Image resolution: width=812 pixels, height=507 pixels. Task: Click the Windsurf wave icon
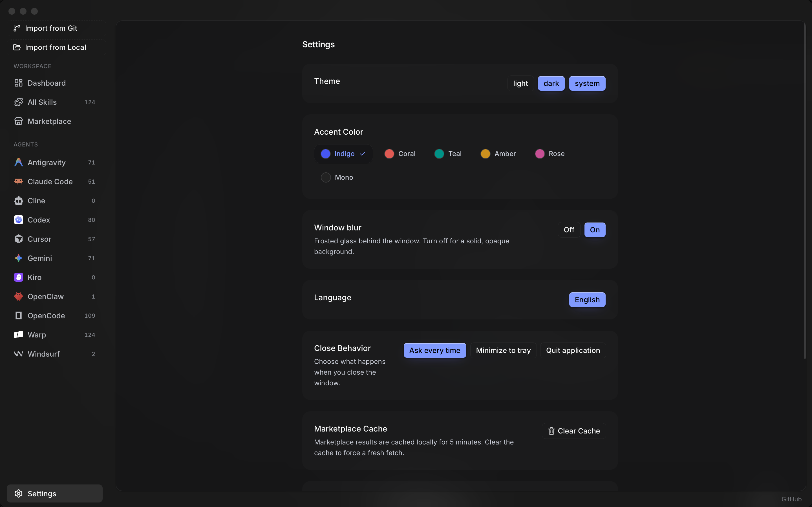tap(18, 354)
